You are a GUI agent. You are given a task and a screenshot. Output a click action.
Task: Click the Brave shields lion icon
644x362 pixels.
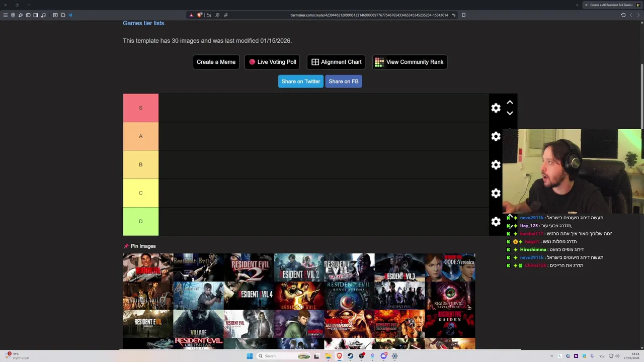[199, 15]
